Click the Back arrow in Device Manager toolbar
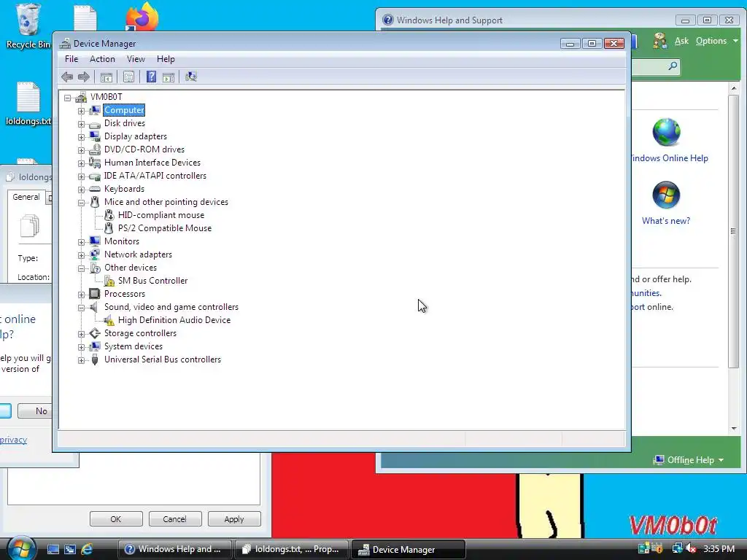The image size is (747, 560). pyautogui.click(x=67, y=77)
